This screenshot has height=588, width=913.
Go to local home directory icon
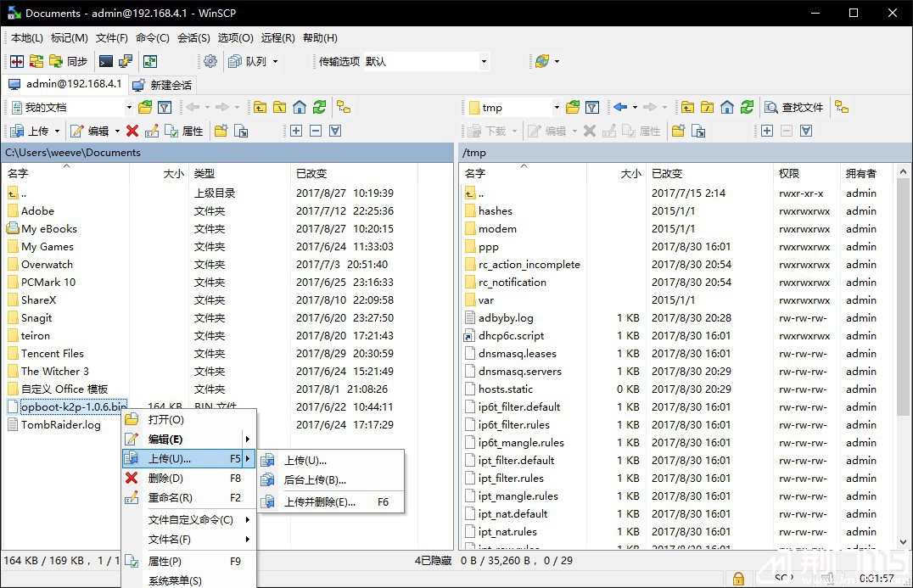[x=300, y=107]
